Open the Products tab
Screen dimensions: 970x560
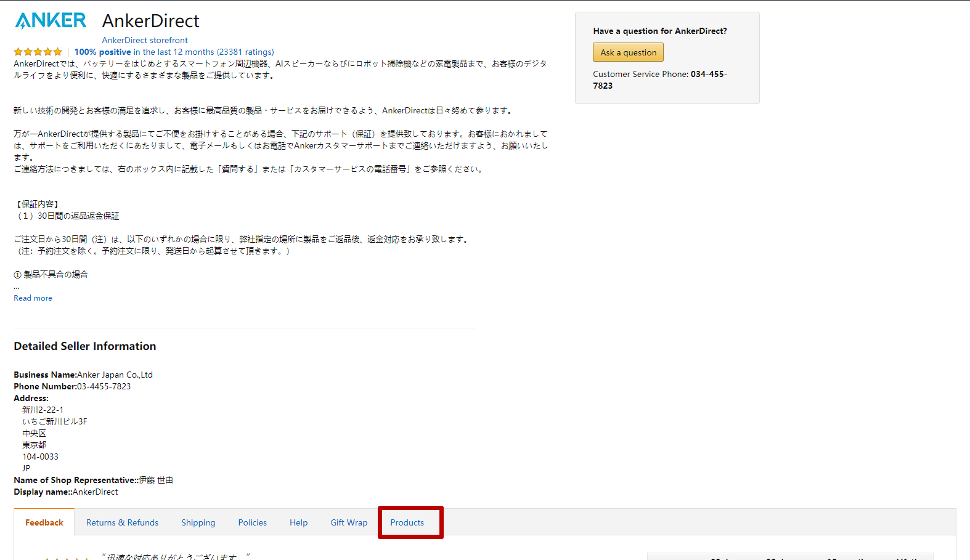(x=407, y=522)
